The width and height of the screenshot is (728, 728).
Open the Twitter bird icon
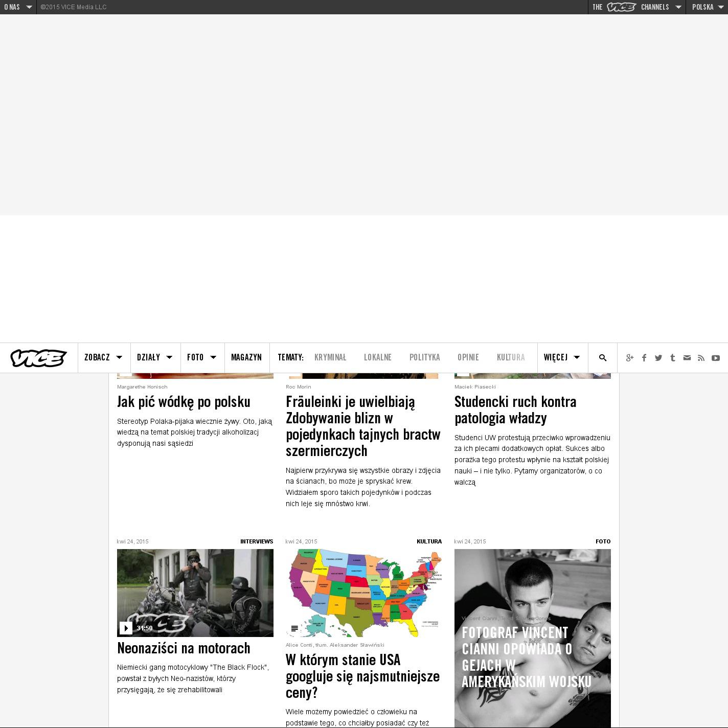tap(658, 358)
